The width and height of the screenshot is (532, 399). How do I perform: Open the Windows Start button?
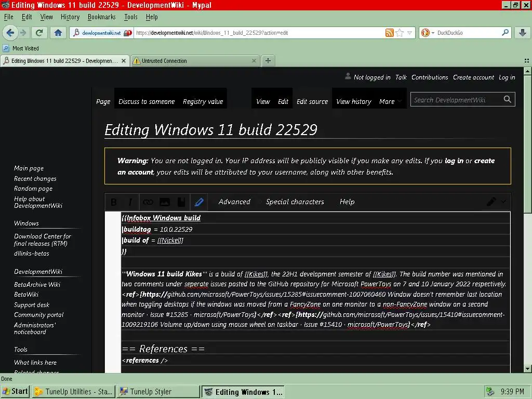tap(15, 392)
